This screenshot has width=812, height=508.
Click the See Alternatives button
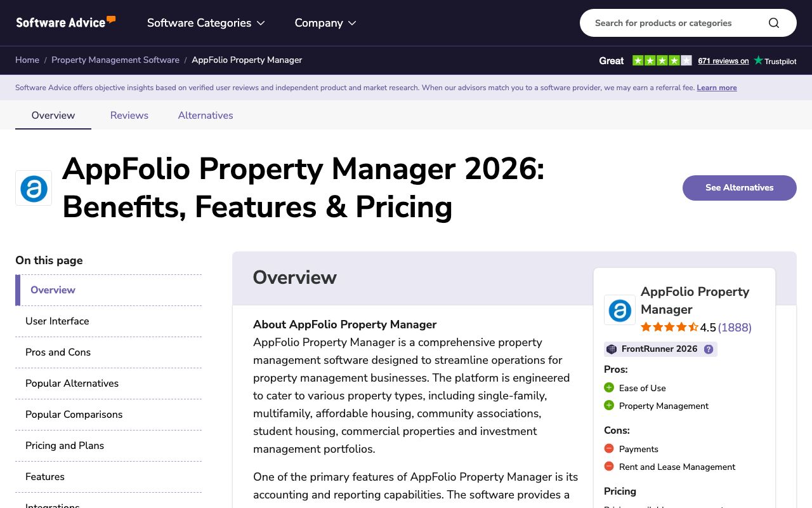coord(739,188)
